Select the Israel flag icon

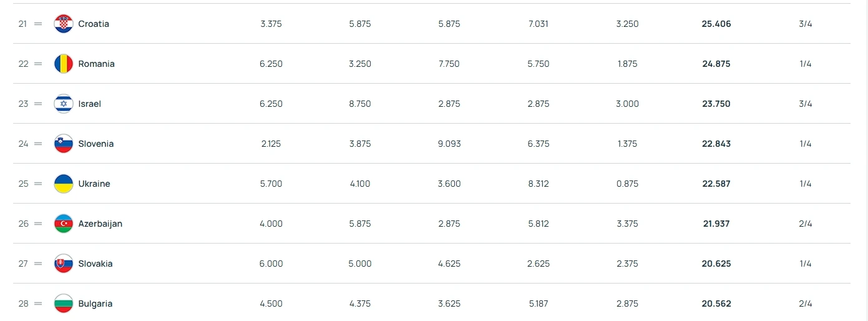click(x=64, y=104)
